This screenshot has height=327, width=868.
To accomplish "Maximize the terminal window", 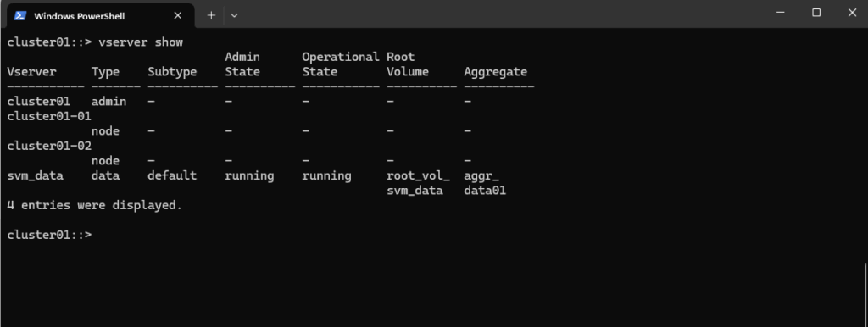I will click(816, 13).
